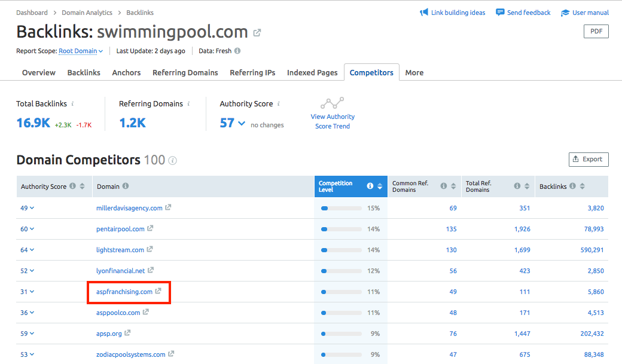Expand authority score 31 chevron for aspfranchising.com
The height and width of the screenshot is (364, 622).
coord(32,292)
